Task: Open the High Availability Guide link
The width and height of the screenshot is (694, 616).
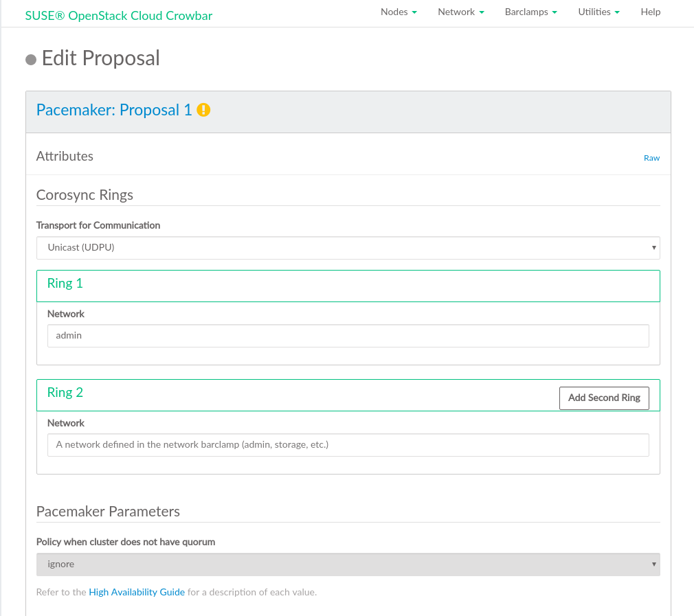Action: click(137, 592)
